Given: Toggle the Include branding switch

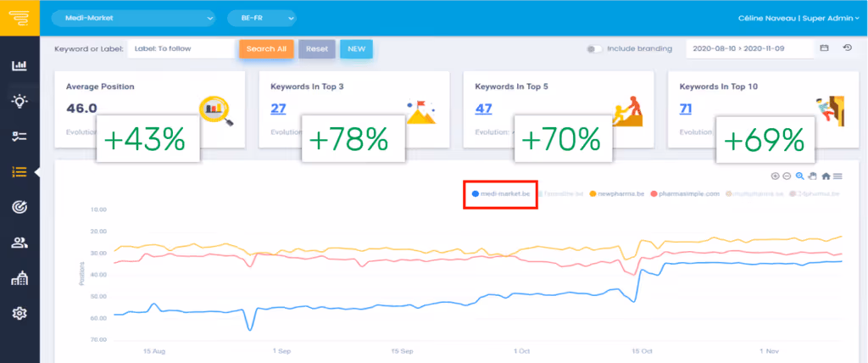Looking at the screenshot, I should 595,49.
